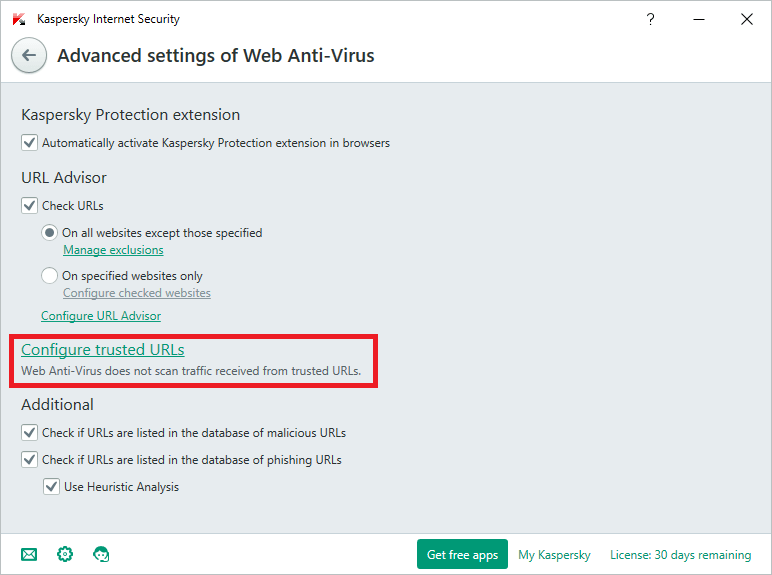
Task: Disable malicious URLs database check
Action: [30, 433]
